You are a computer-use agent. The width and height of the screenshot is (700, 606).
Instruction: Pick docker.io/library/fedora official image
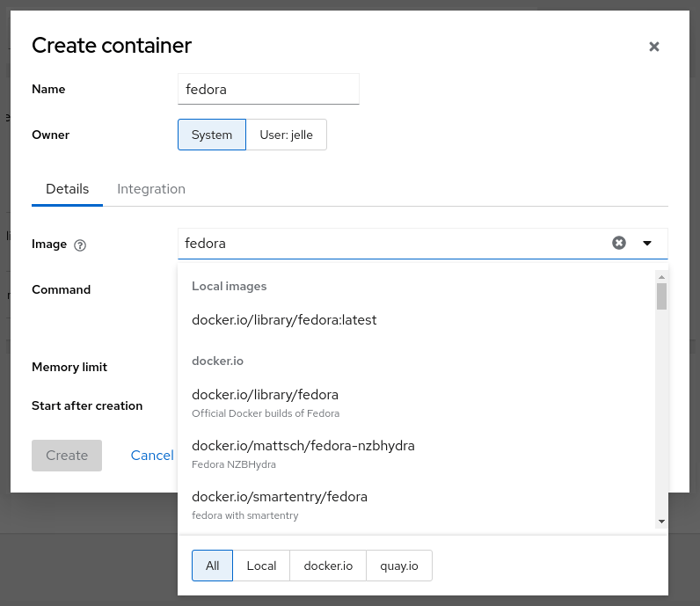[265, 402]
